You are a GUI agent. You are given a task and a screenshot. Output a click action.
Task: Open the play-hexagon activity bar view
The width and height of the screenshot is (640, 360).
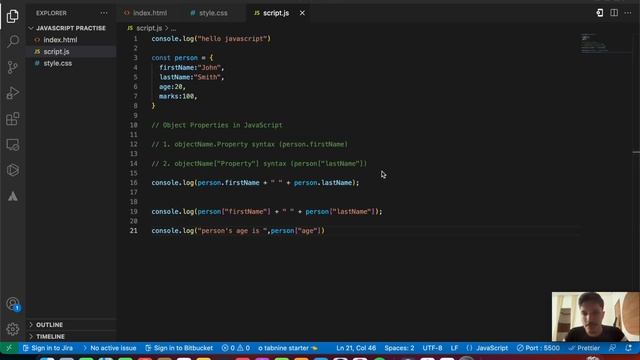tap(13, 170)
